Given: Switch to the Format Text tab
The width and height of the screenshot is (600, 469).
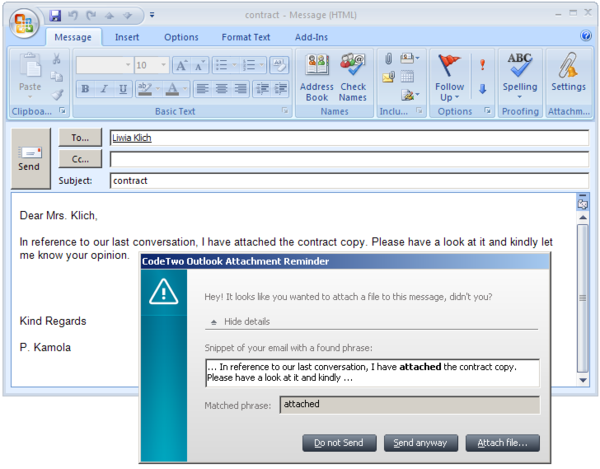Looking at the screenshot, I should point(246,37).
